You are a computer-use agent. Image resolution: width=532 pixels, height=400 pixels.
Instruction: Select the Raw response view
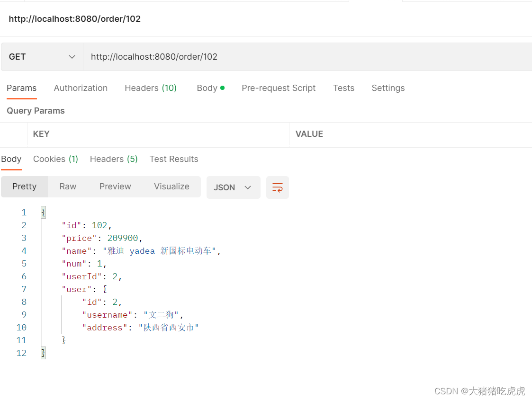[67, 187]
